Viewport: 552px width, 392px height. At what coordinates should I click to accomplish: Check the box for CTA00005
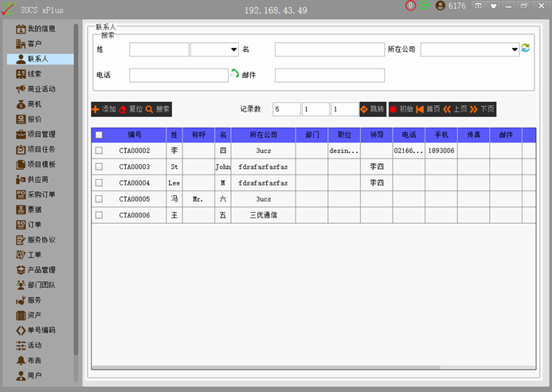[99, 199]
